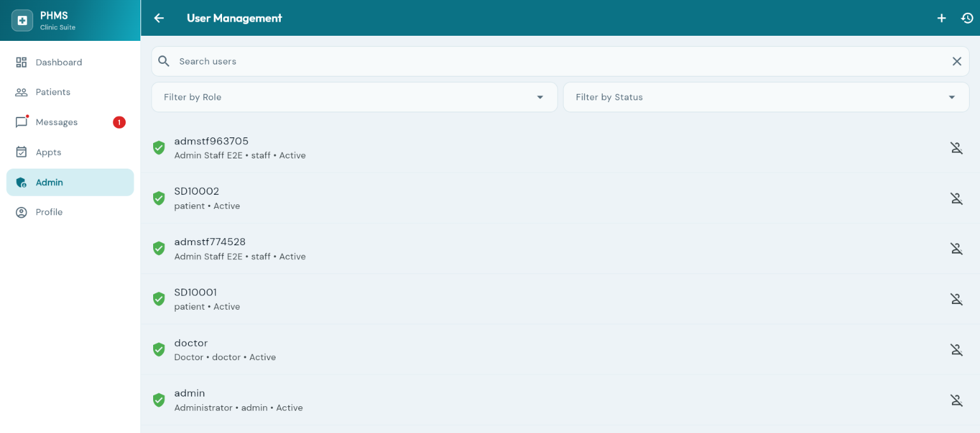Click the User Management page title
Viewport: 980px width, 433px height.
[x=234, y=18]
